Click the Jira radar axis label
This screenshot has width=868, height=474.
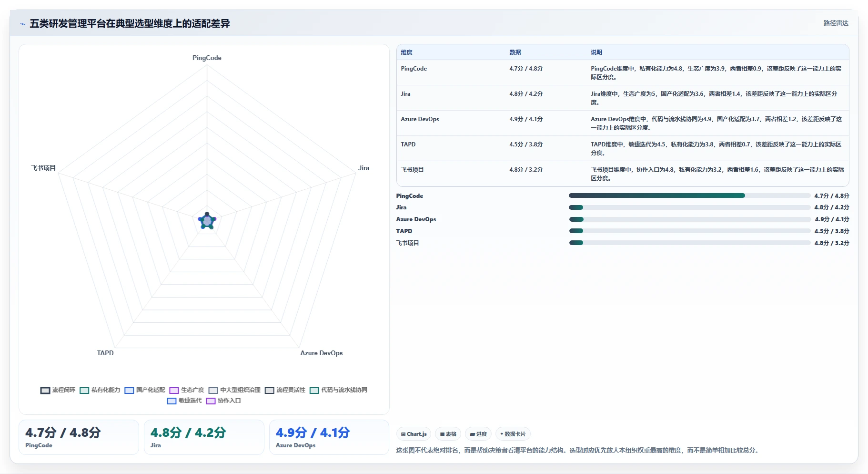(x=363, y=168)
